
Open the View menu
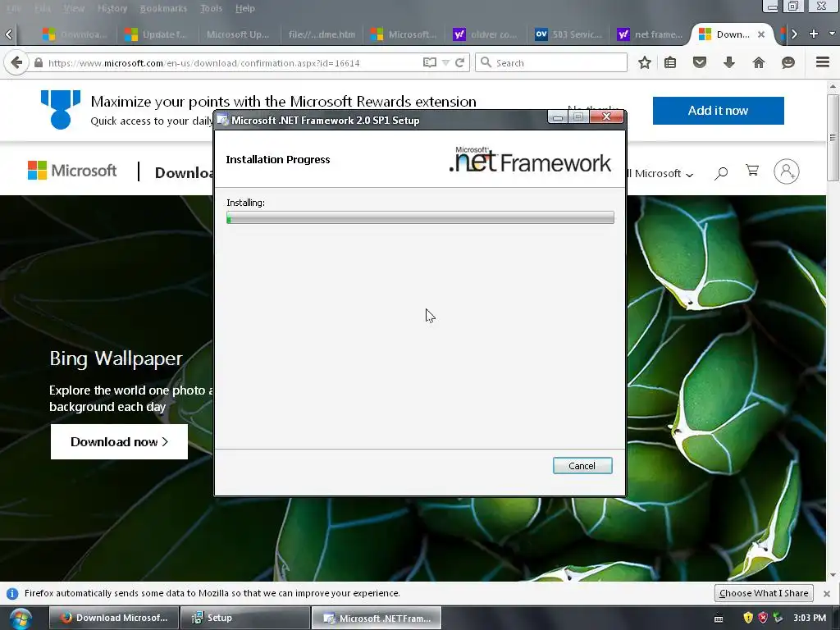[x=73, y=8]
